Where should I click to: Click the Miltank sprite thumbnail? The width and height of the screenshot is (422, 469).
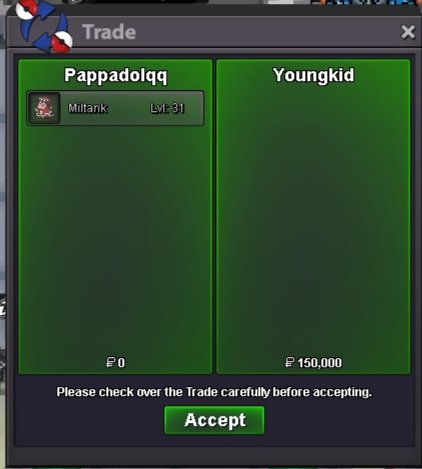pyautogui.click(x=44, y=108)
